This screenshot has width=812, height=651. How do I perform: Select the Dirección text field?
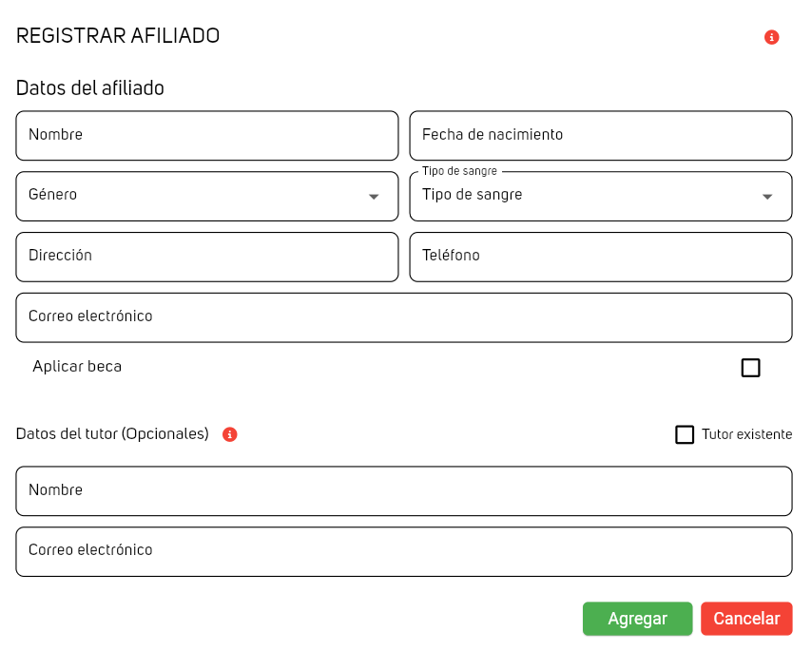tap(207, 257)
